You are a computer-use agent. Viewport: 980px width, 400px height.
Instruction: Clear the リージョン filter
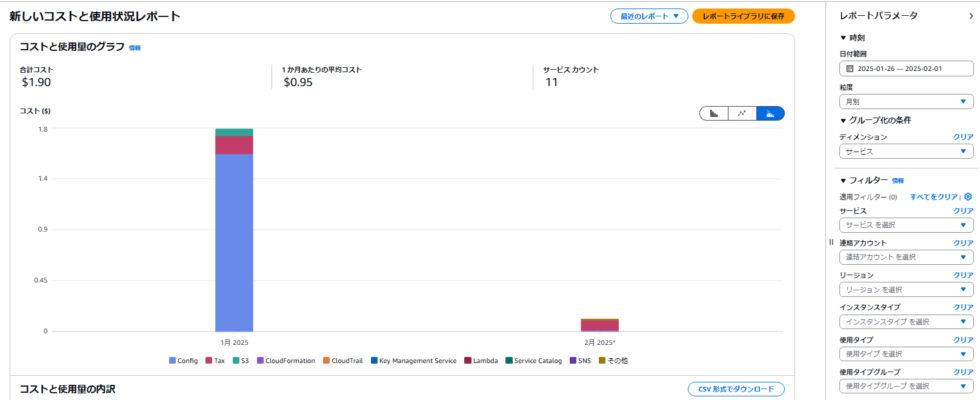[963, 275]
